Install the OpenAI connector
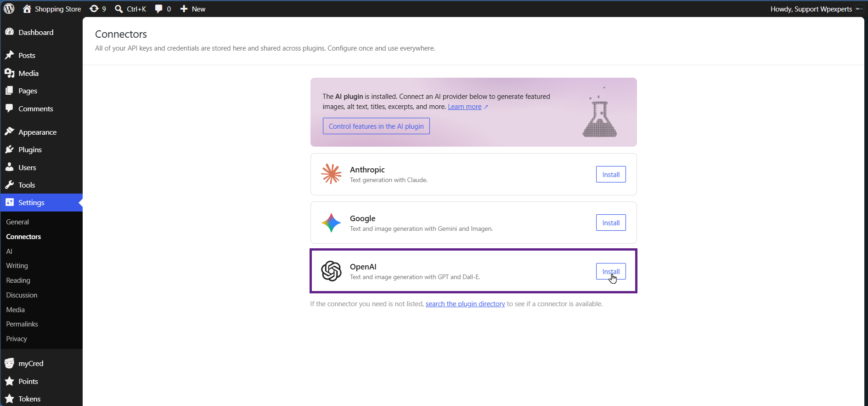The image size is (868, 406). click(x=611, y=271)
